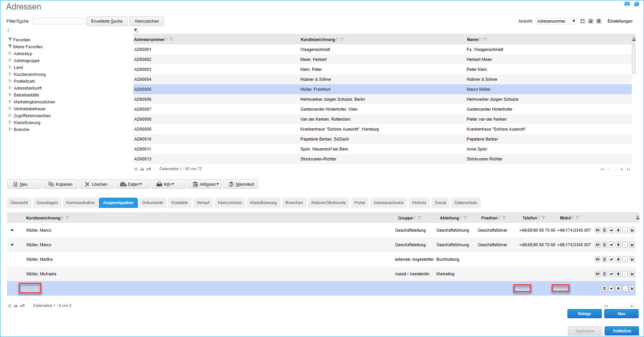
Task: Click the email icon in Müller, Martha row
Action: 597,259
